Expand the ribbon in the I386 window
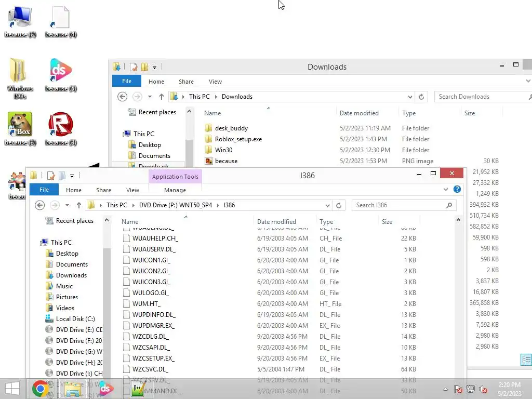 point(445,189)
